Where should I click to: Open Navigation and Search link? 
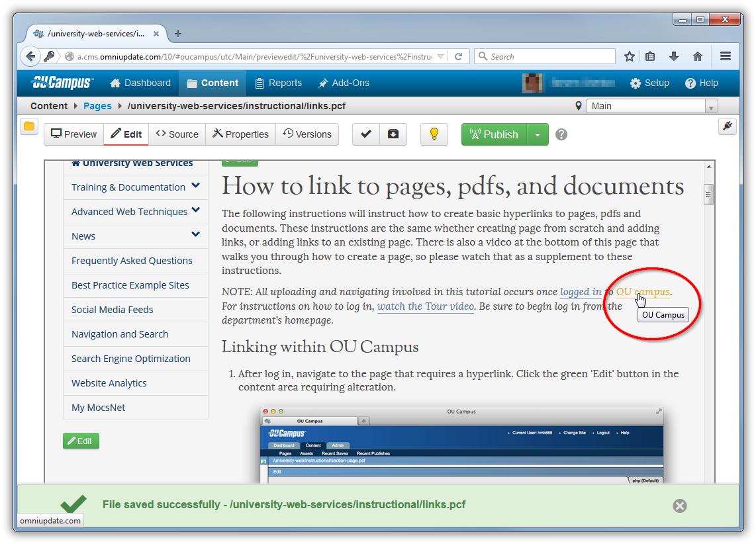[x=120, y=334]
